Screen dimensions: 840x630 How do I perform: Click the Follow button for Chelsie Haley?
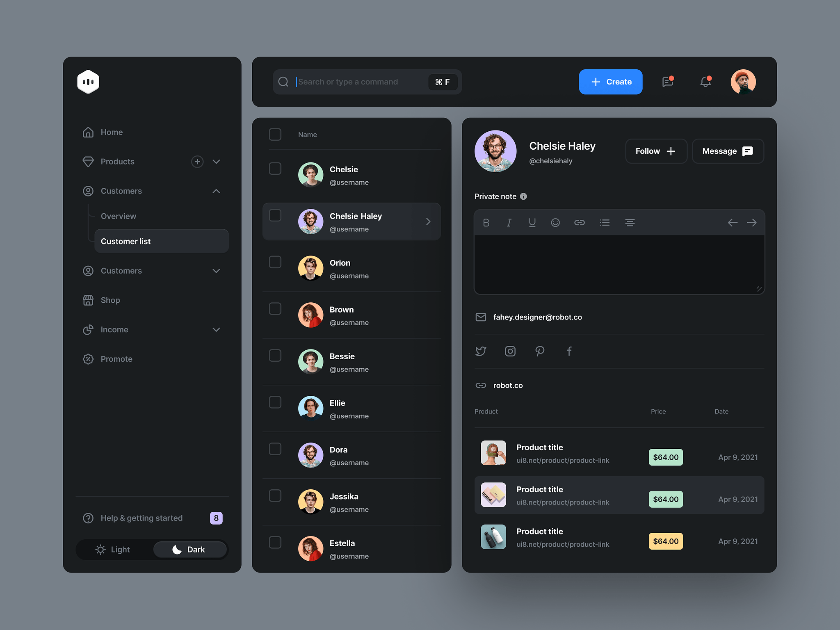[x=655, y=151]
